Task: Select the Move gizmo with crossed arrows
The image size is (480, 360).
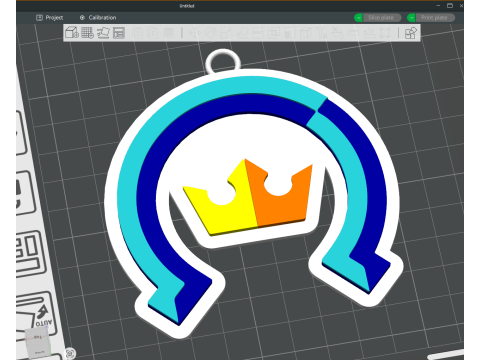Action: pyautogui.click(x=195, y=33)
